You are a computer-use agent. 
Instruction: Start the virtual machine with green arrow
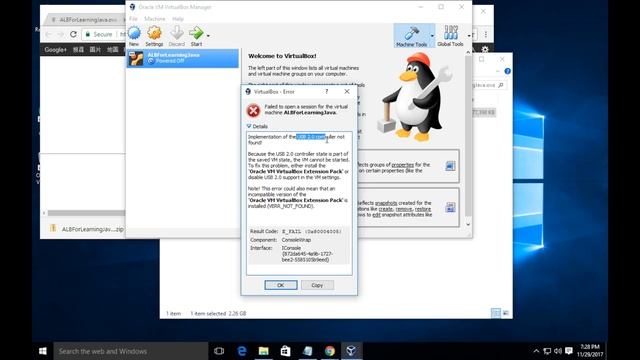click(x=196, y=36)
